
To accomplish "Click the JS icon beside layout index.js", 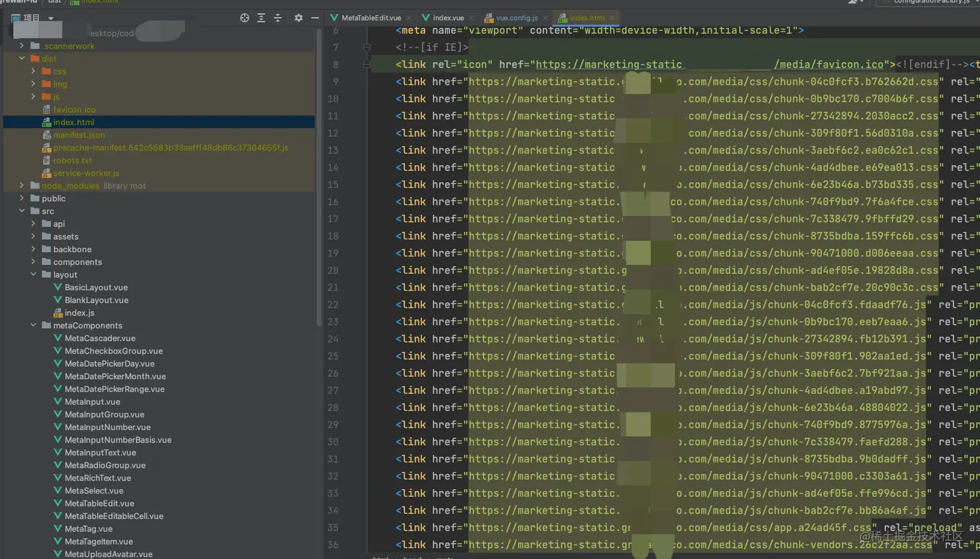I will 58,313.
